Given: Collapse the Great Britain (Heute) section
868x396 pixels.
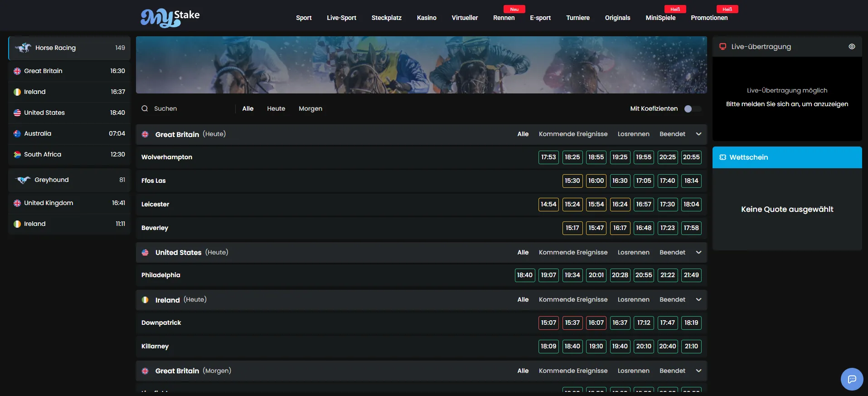Looking at the screenshot, I should click(x=698, y=134).
